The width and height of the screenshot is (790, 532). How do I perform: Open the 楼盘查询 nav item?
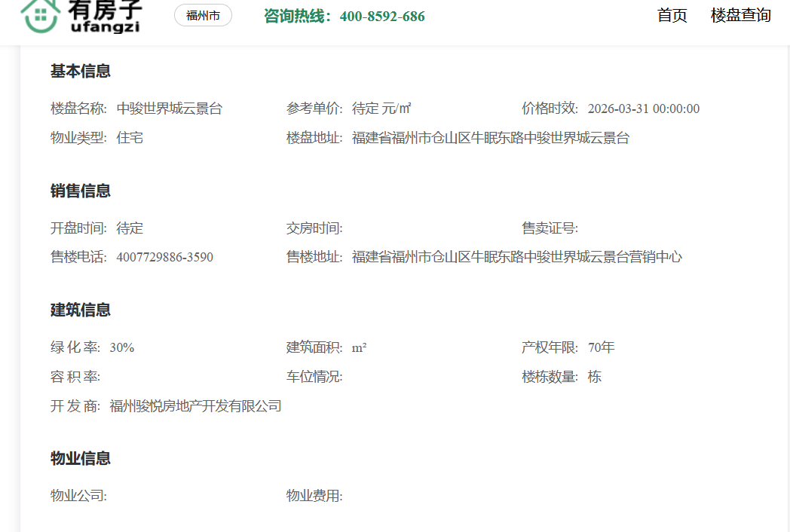click(x=740, y=16)
